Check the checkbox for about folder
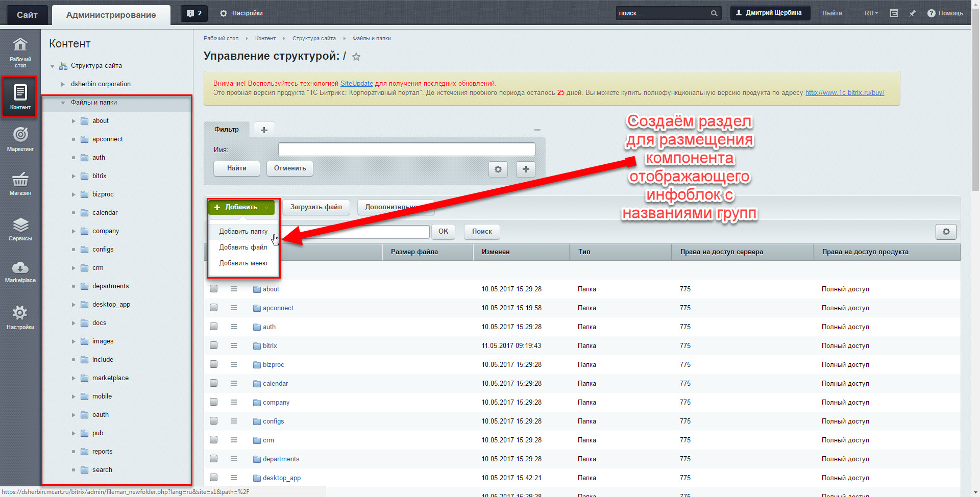 (214, 289)
